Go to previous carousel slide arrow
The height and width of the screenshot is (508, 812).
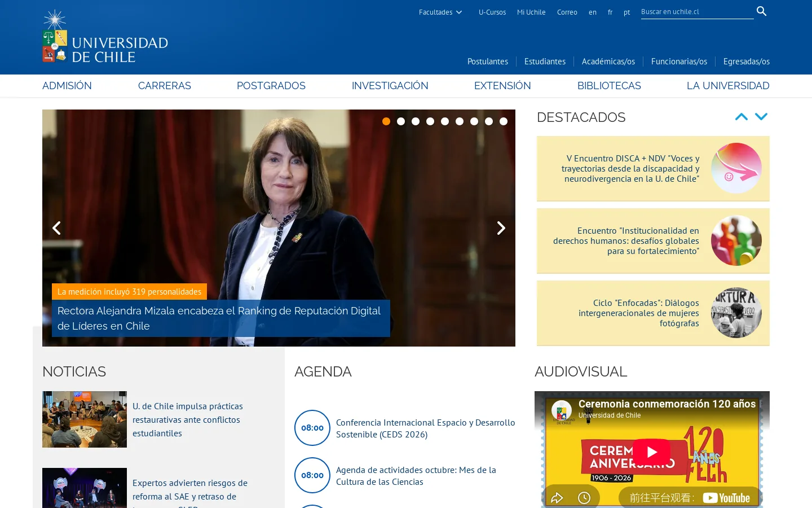coord(56,228)
